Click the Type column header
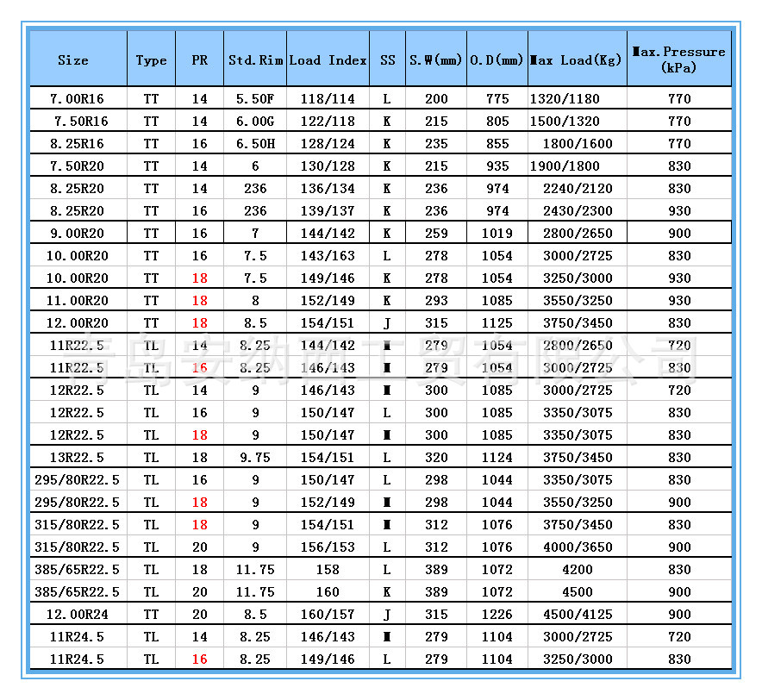This screenshot has height=700, width=762. (151, 60)
